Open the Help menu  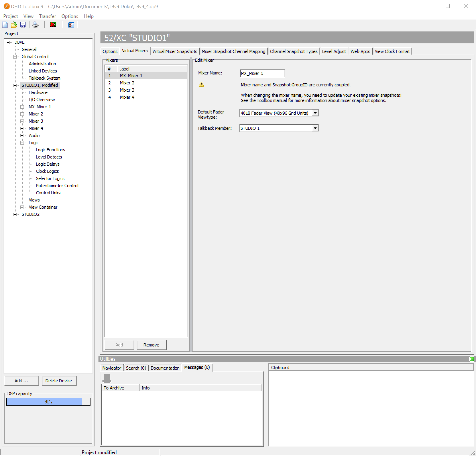point(89,16)
